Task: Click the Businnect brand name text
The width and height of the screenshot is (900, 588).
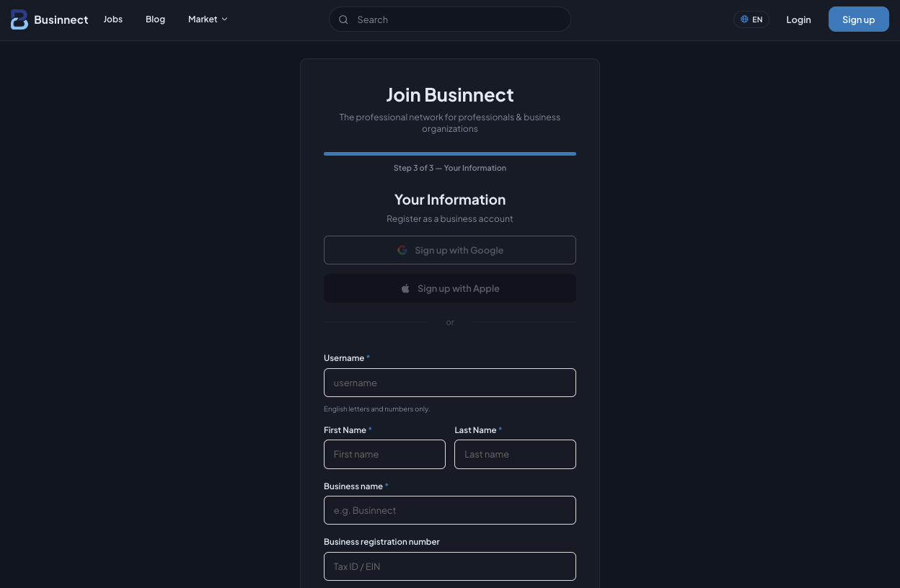Action: (61, 19)
